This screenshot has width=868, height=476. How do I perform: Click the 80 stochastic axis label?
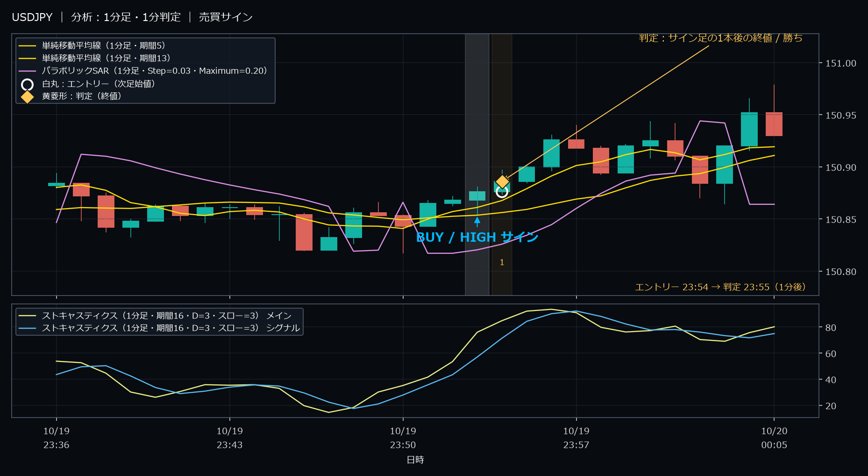pos(831,328)
